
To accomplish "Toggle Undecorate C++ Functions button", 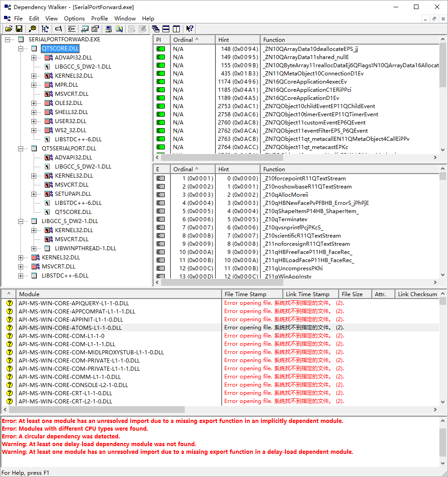I will (x=72, y=29).
